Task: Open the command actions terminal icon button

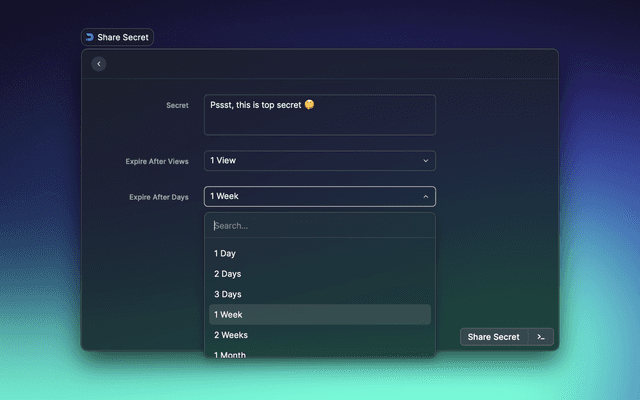Action: click(x=541, y=337)
